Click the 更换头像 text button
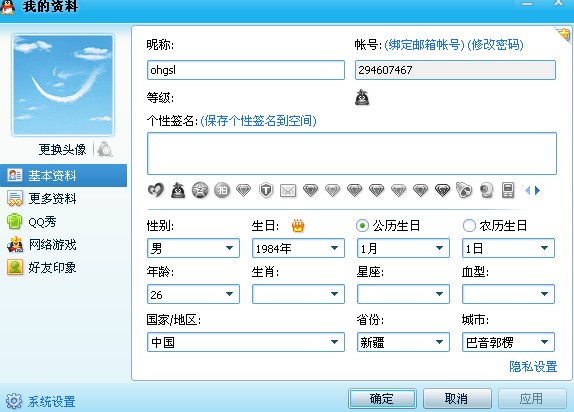574x412 pixels. coord(62,149)
